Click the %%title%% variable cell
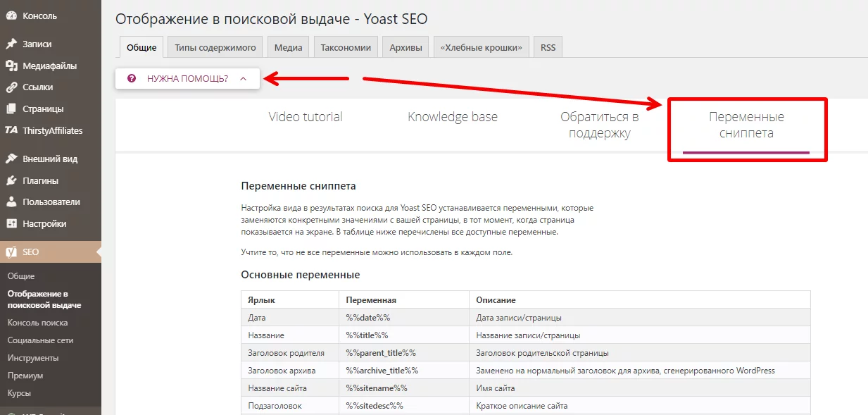This screenshot has width=868, height=415. 403,335
